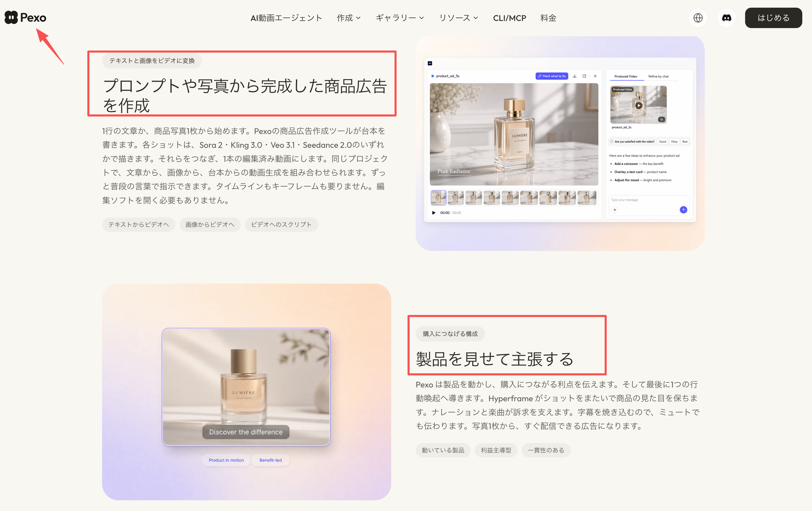Click the download icon in product_ad_5s panel

click(x=575, y=76)
